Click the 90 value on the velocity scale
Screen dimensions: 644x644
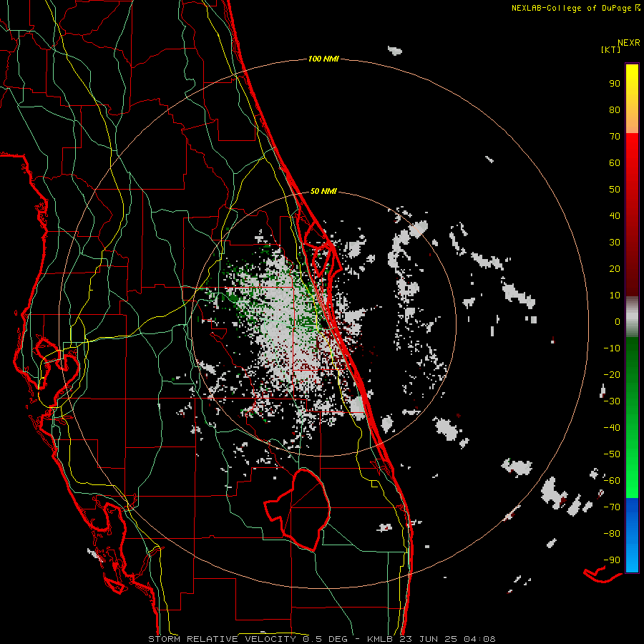(615, 84)
